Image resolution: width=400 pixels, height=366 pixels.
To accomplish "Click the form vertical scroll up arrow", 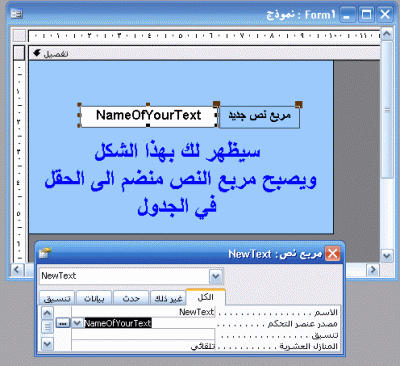I will (x=387, y=34).
